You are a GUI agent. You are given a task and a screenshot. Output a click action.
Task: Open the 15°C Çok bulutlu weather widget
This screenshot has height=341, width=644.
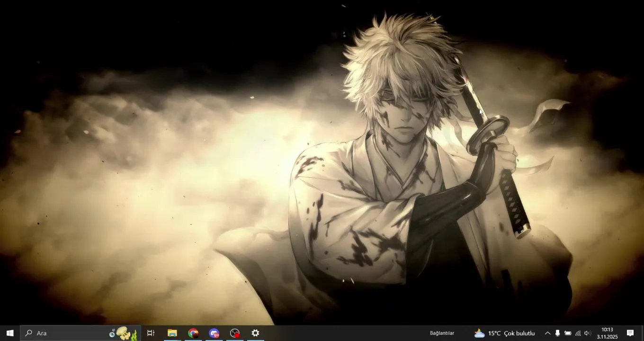(x=504, y=333)
